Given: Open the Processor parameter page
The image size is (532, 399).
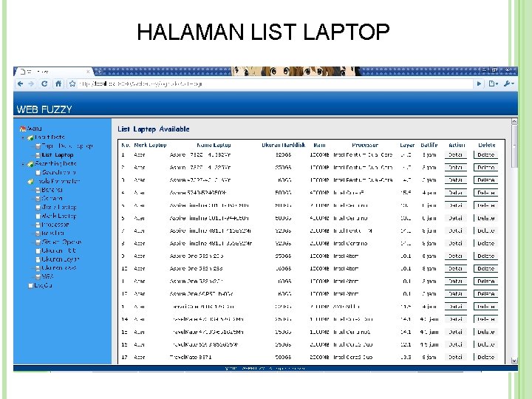Looking at the screenshot, I should tap(55, 225).
